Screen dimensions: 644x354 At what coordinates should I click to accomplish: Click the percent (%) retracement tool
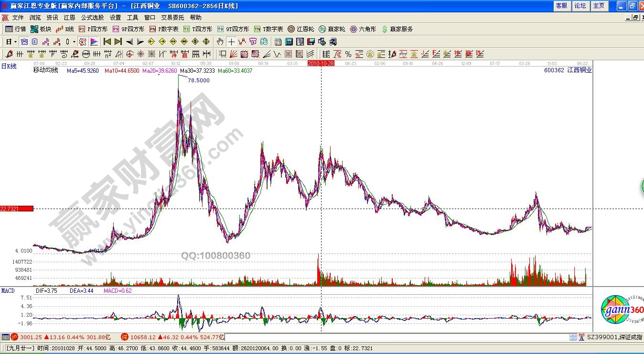(348, 54)
